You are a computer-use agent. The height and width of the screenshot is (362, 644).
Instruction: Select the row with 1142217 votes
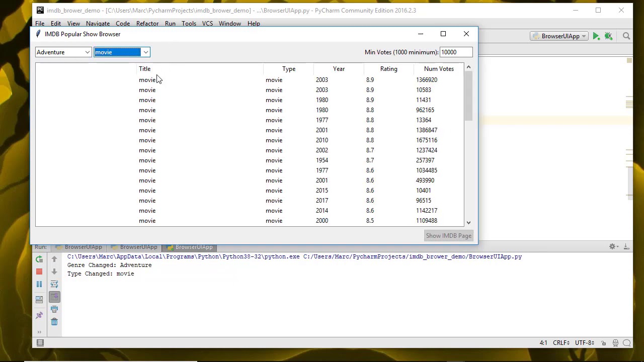[x=250, y=211]
